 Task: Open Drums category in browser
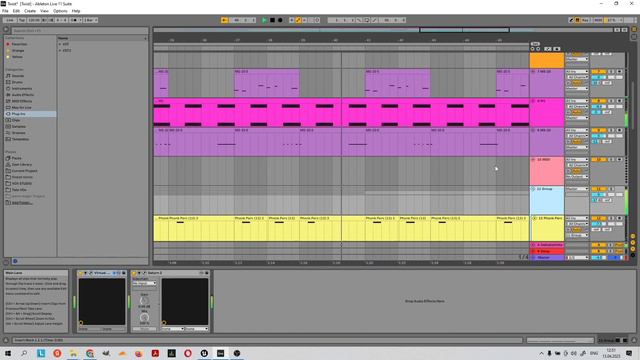point(17,82)
